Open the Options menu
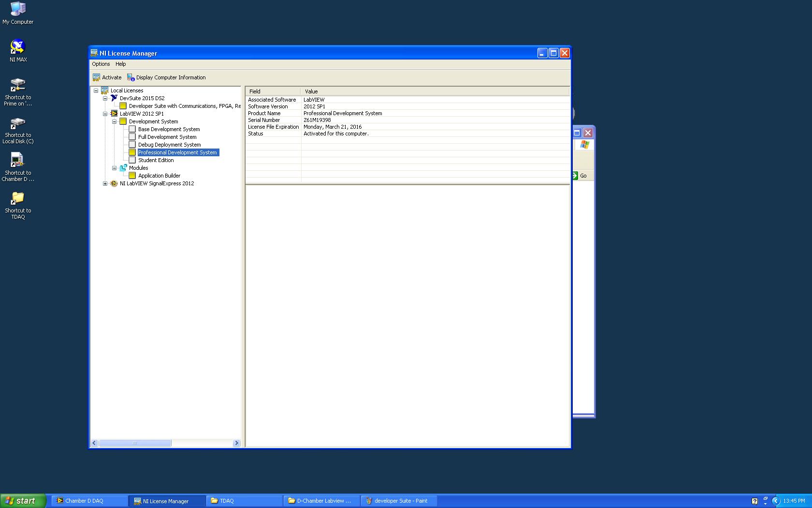The height and width of the screenshot is (508, 812). tap(101, 64)
